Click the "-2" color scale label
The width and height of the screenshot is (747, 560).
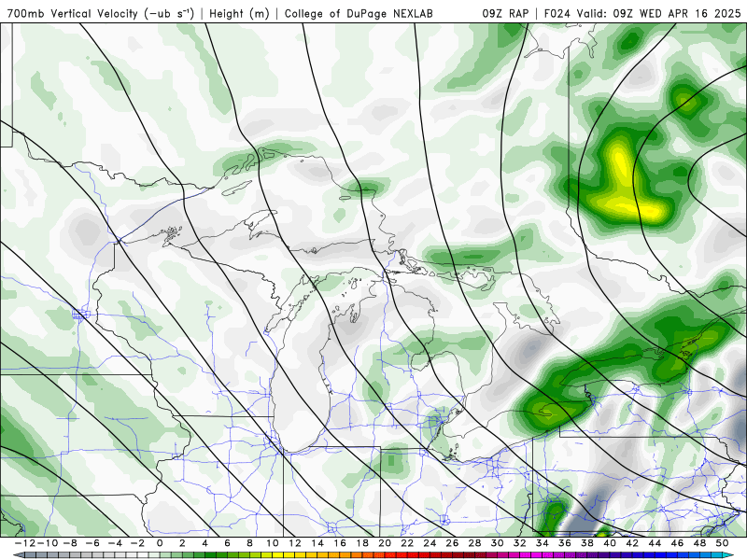pyautogui.click(x=137, y=543)
